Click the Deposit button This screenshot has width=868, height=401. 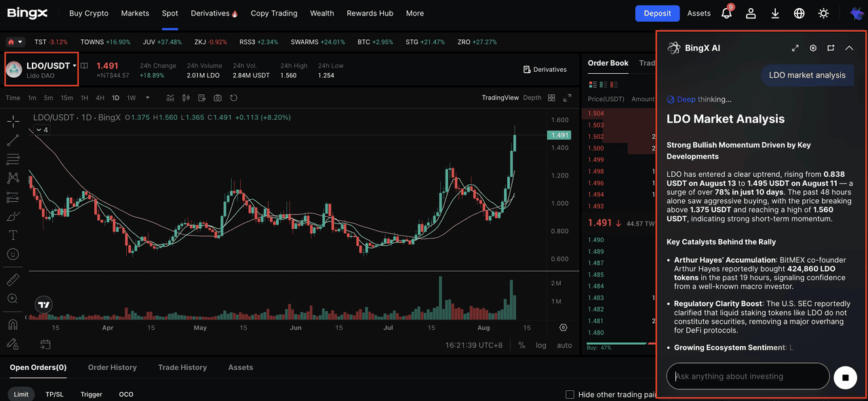tap(657, 13)
